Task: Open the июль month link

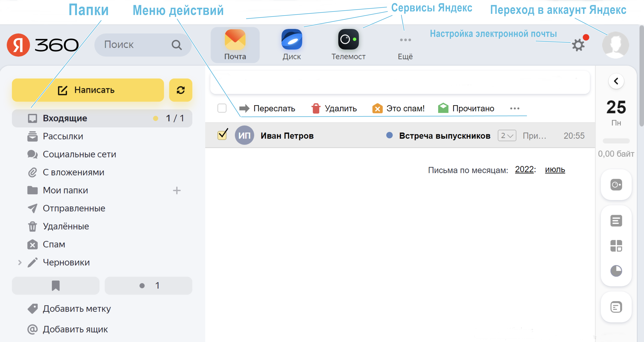Action: pyautogui.click(x=555, y=170)
